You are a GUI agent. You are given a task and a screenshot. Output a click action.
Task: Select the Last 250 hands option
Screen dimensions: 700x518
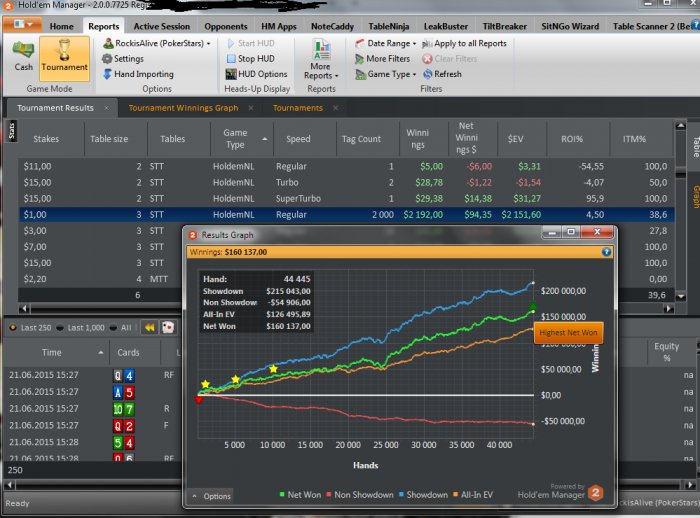pyautogui.click(x=30, y=327)
